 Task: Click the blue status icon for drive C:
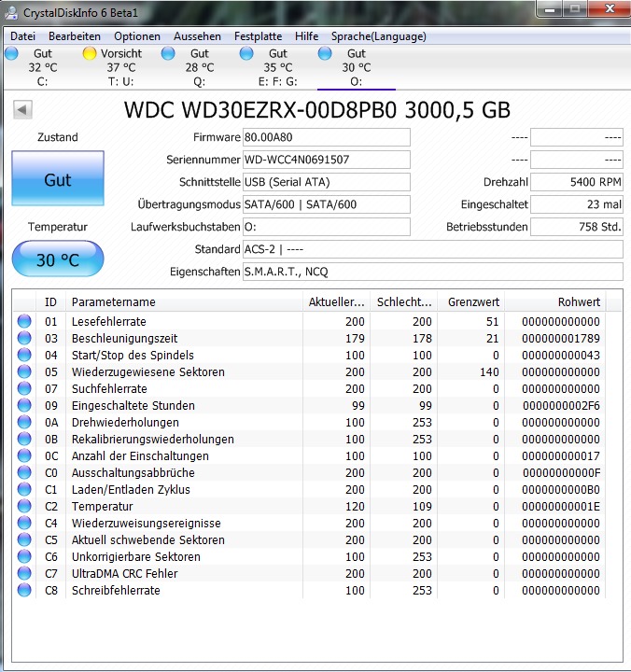[x=11, y=53]
